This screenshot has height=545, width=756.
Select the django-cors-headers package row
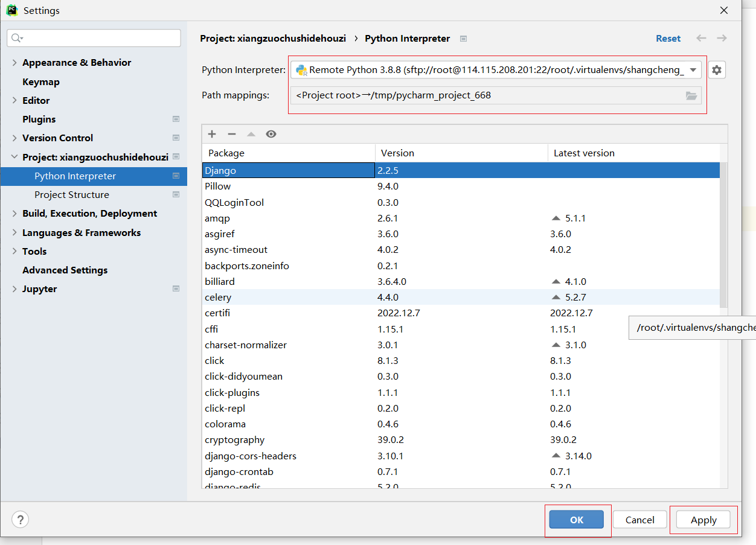point(461,456)
